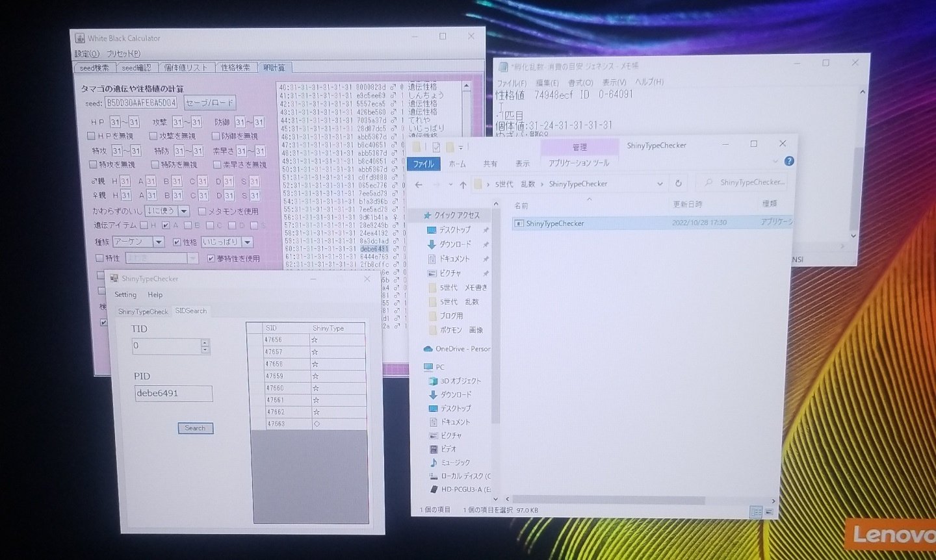Toggle the 攻撃を無視 checkbox
The height and width of the screenshot is (560, 936).
pyautogui.click(x=153, y=136)
